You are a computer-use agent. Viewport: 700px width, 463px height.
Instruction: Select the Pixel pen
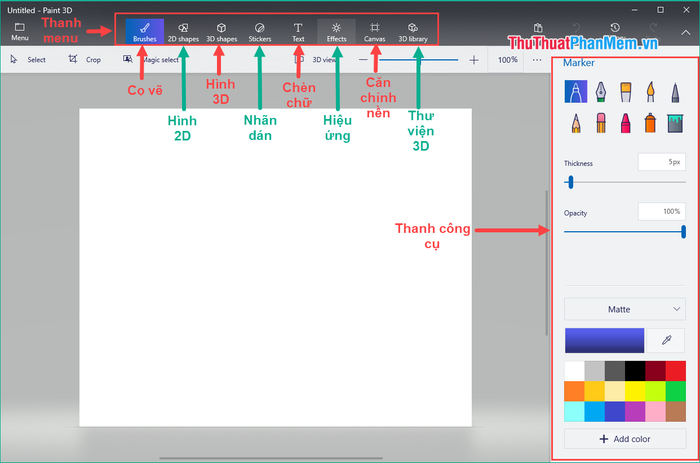[x=675, y=92]
